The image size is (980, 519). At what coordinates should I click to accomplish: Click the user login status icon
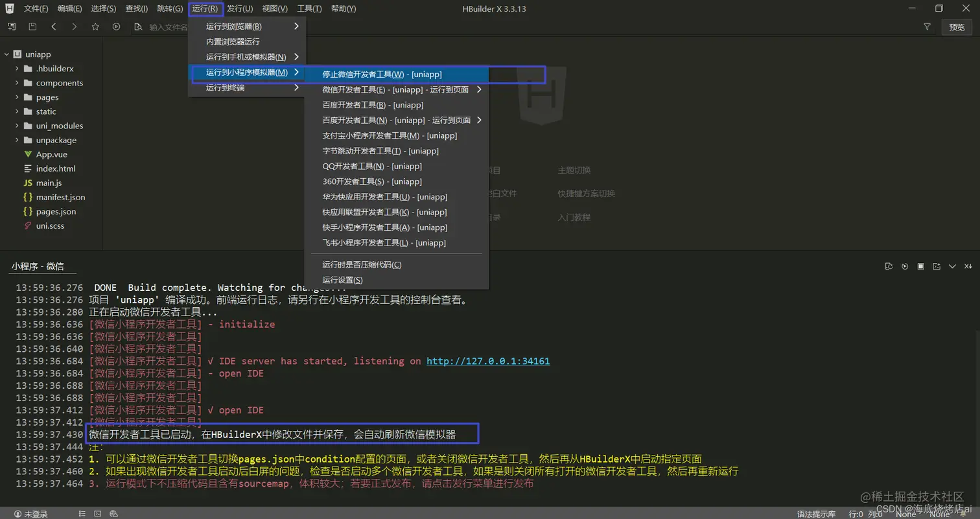point(17,514)
